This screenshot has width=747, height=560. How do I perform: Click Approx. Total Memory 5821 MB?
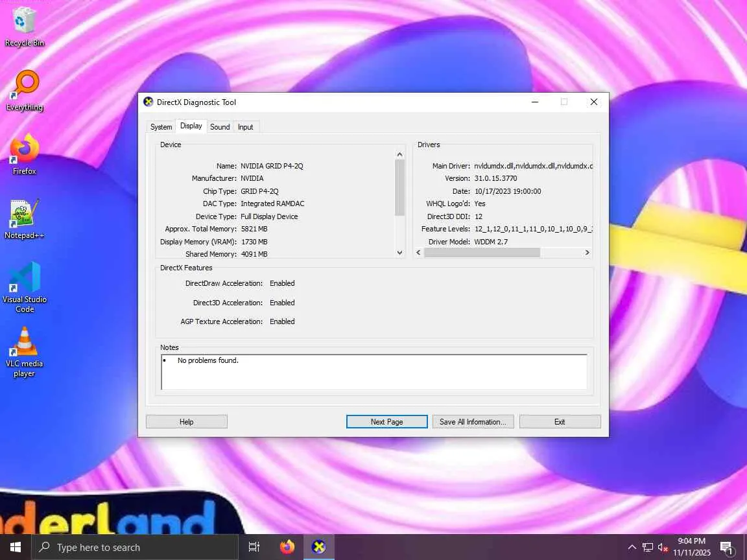pyautogui.click(x=254, y=229)
